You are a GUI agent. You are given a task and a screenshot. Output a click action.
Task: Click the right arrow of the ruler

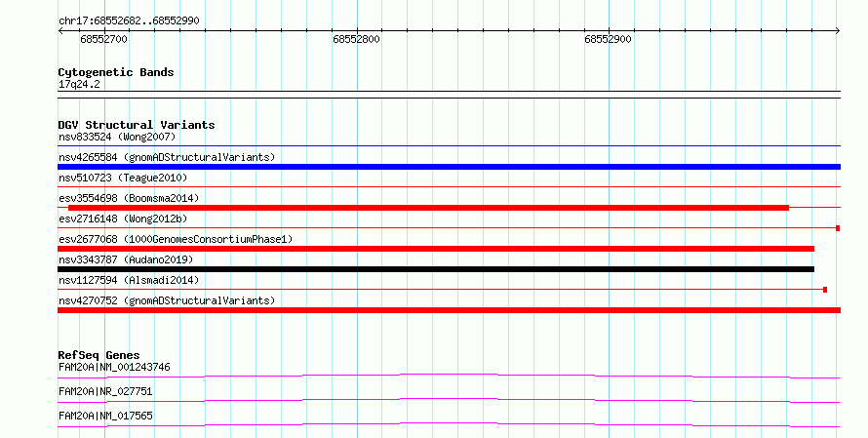838,31
